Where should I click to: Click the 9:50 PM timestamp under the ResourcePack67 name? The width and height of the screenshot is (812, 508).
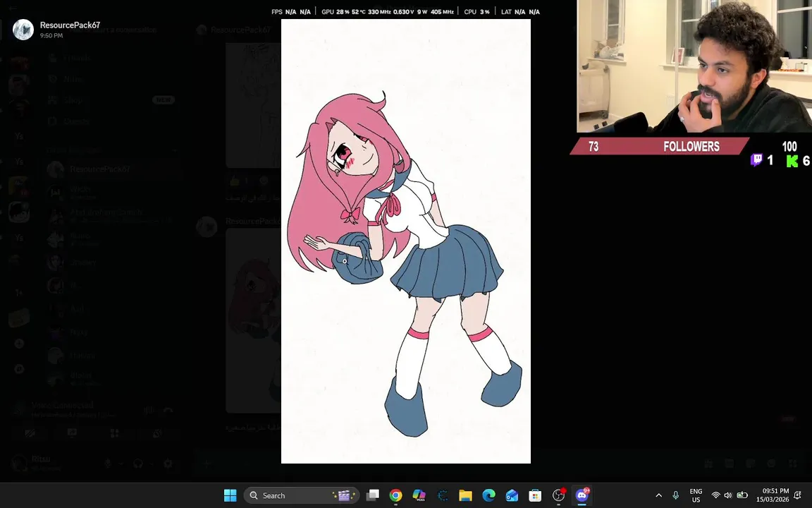tap(51, 36)
